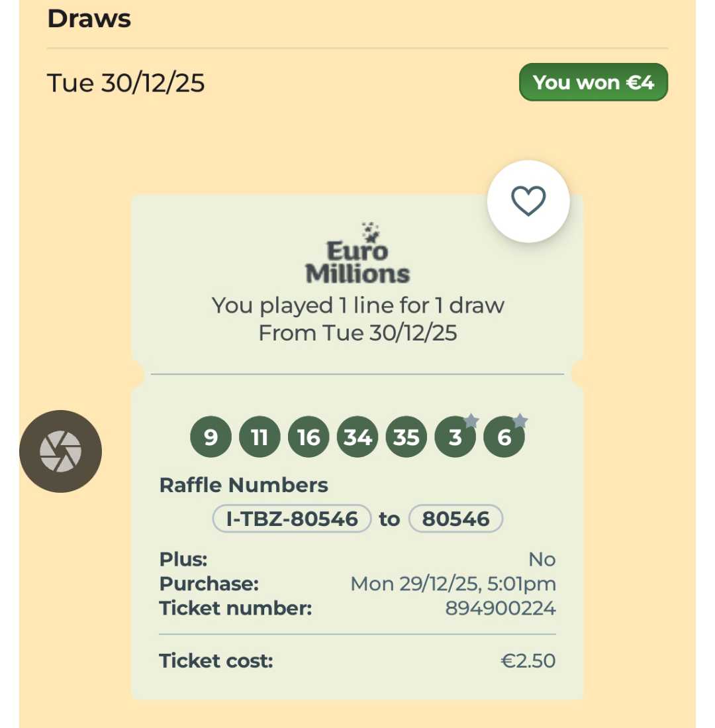Screen dimensions: 715x728
Task: Tap ticket number 894900224
Action: point(500,608)
